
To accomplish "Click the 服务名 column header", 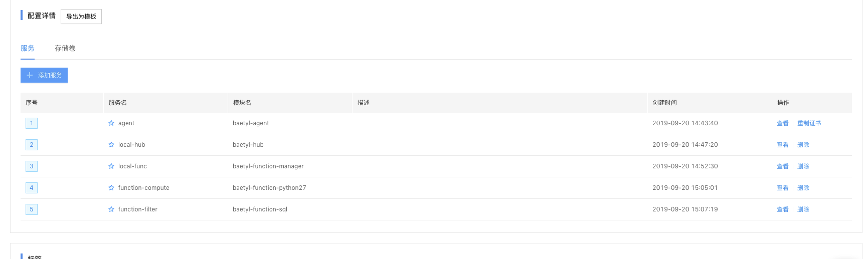I will [x=118, y=103].
